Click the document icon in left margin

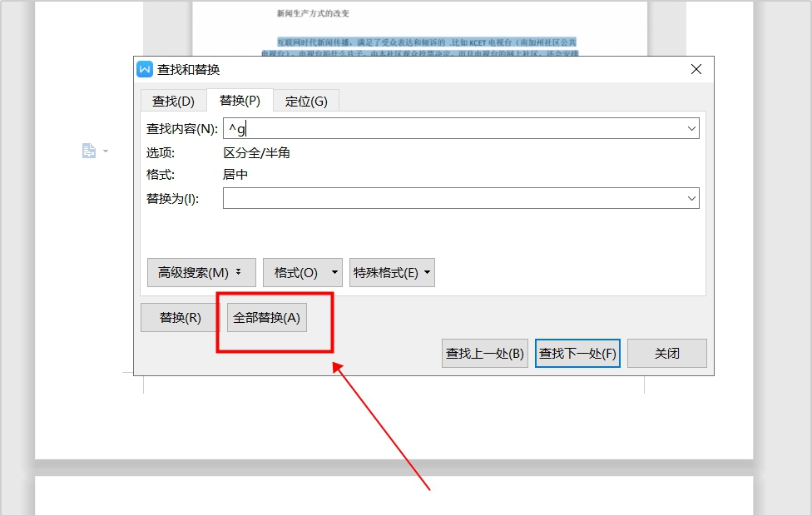pos(89,151)
